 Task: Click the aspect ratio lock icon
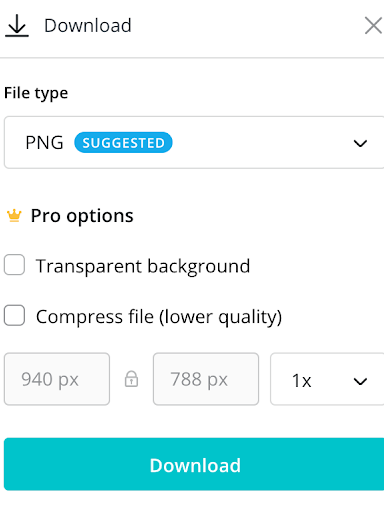coord(131,379)
